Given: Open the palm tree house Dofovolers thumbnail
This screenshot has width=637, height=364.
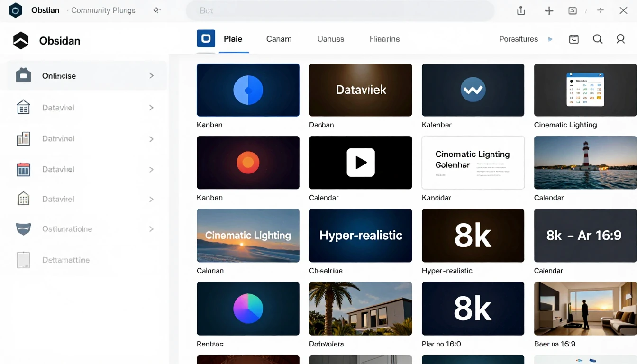Looking at the screenshot, I should point(361,309).
